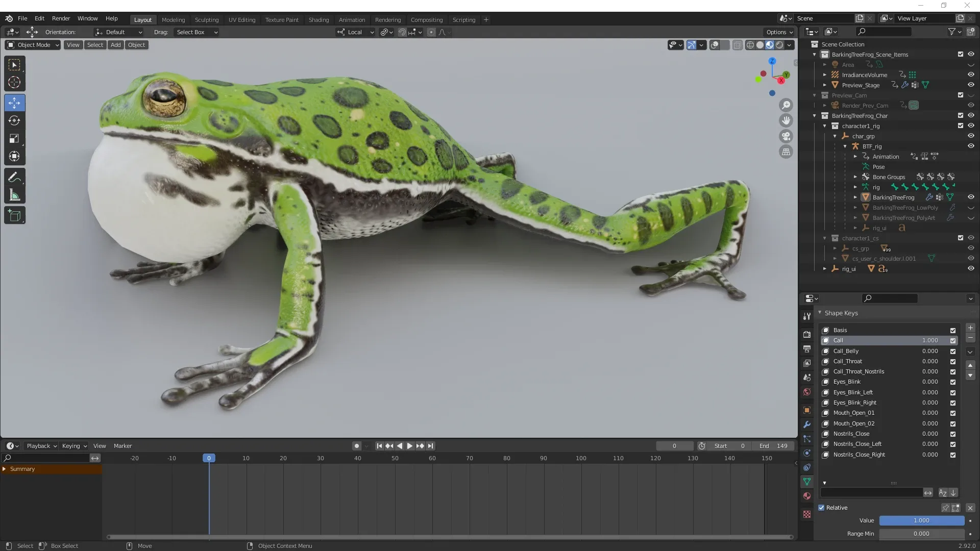Switch to the Shading workspace tab
This screenshot has width=980, height=551.
click(x=318, y=20)
